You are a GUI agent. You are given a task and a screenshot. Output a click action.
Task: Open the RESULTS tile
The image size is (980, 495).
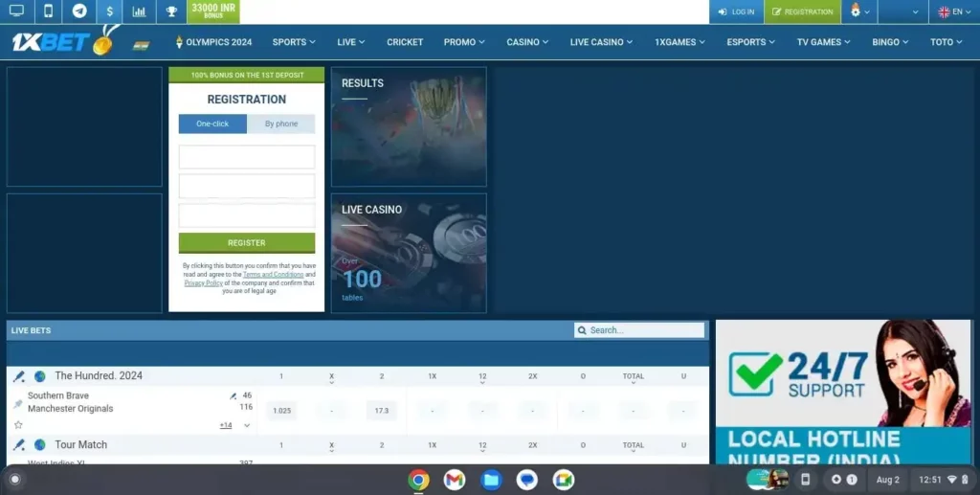coord(409,127)
